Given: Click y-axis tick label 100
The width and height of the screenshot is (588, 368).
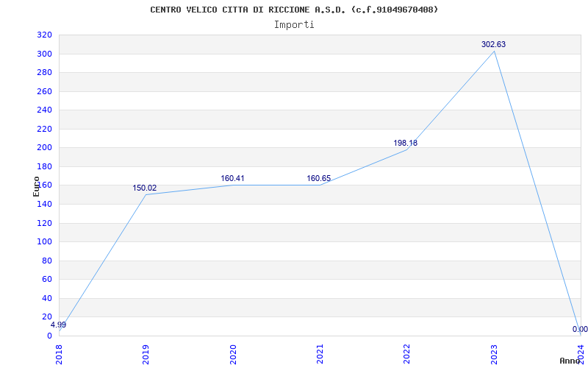Looking at the screenshot, I should 45,242.
